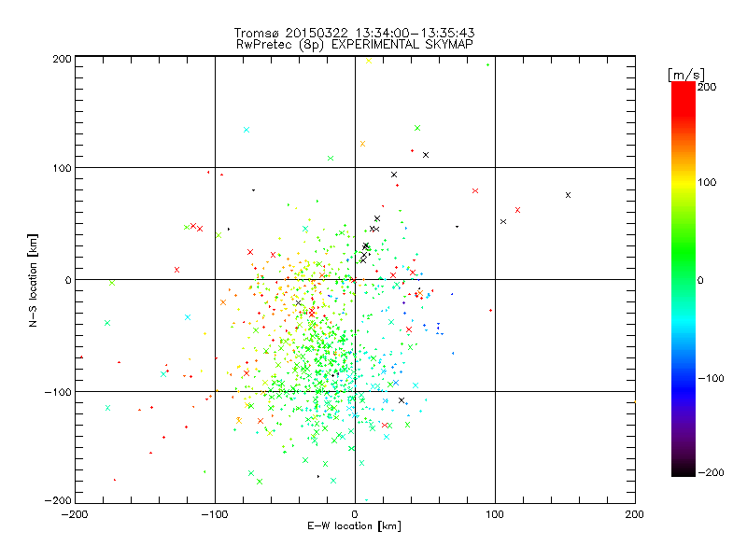Click the x-axis tick label '200'
The image size is (747, 560).
tap(635, 514)
